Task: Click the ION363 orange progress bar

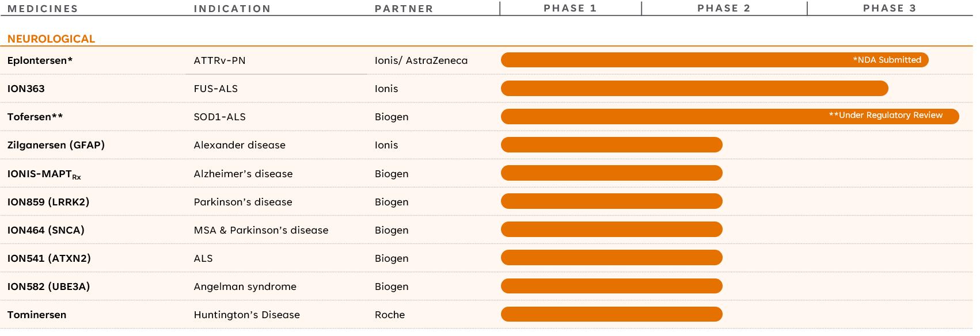Action: pos(694,89)
